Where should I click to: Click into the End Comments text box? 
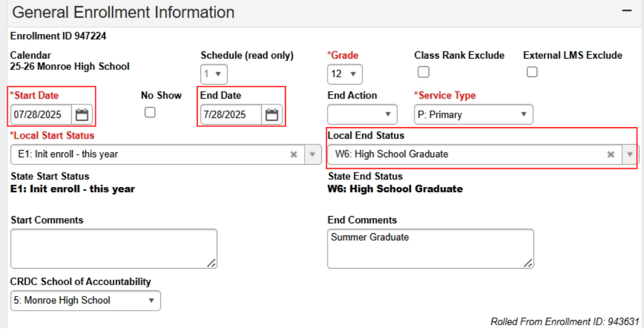(x=430, y=248)
